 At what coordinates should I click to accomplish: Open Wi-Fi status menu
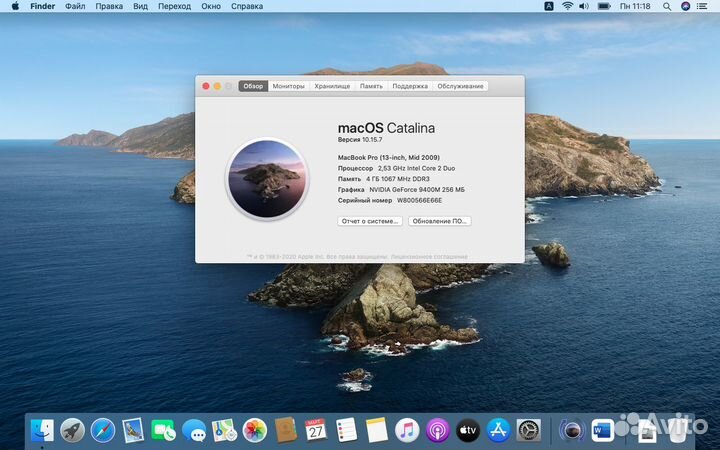pos(568,6)
